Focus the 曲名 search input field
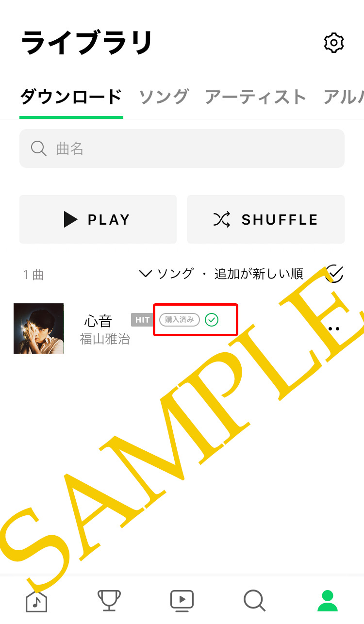364x624 pixels. 182,148
